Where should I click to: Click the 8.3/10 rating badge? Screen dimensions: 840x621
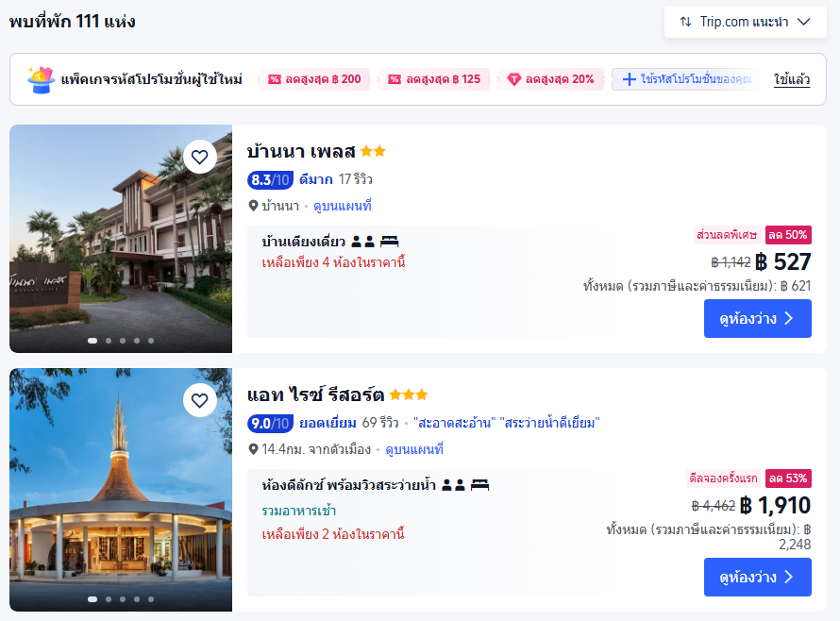270,179
